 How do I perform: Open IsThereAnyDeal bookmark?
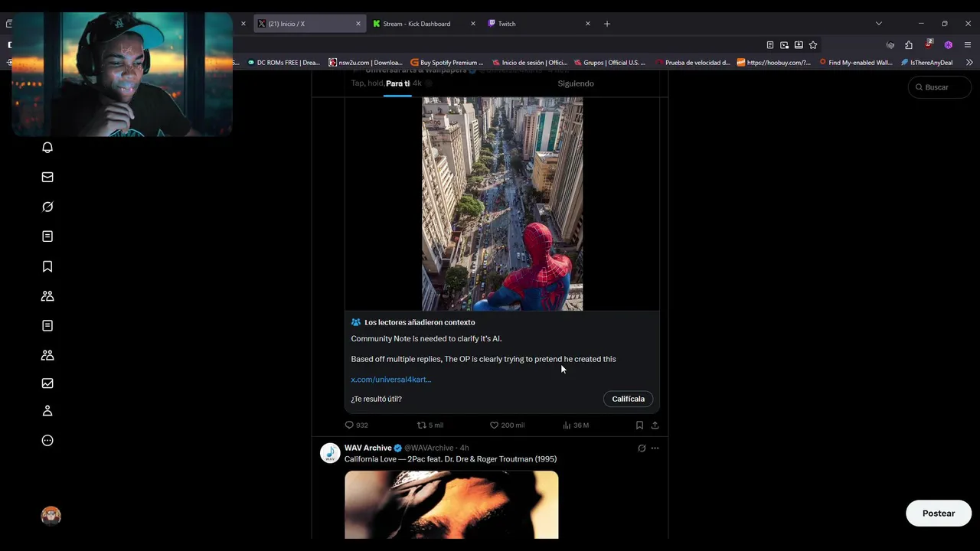click(x=927, y=63)
